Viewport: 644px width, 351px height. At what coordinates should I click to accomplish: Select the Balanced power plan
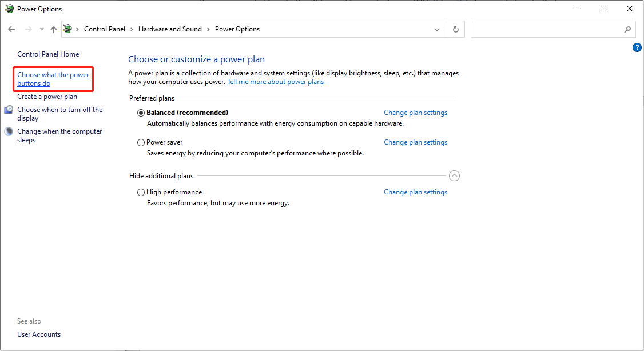tap(141, 112)
